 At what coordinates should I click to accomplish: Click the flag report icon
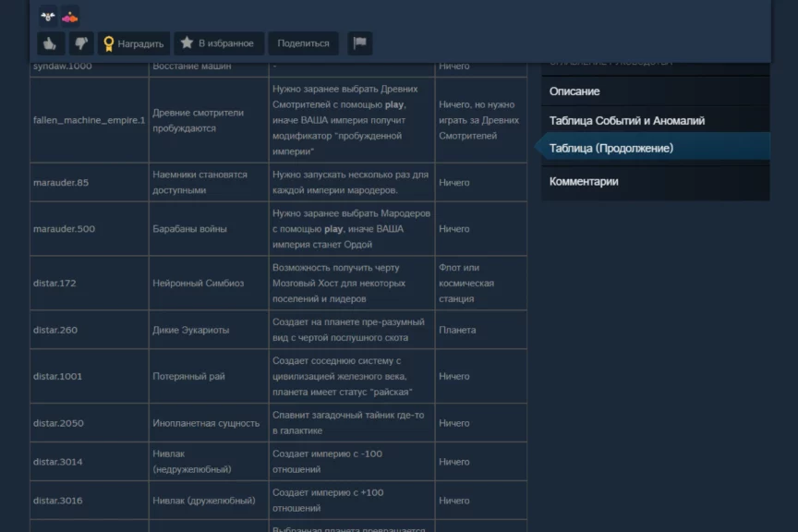point(359,43)
